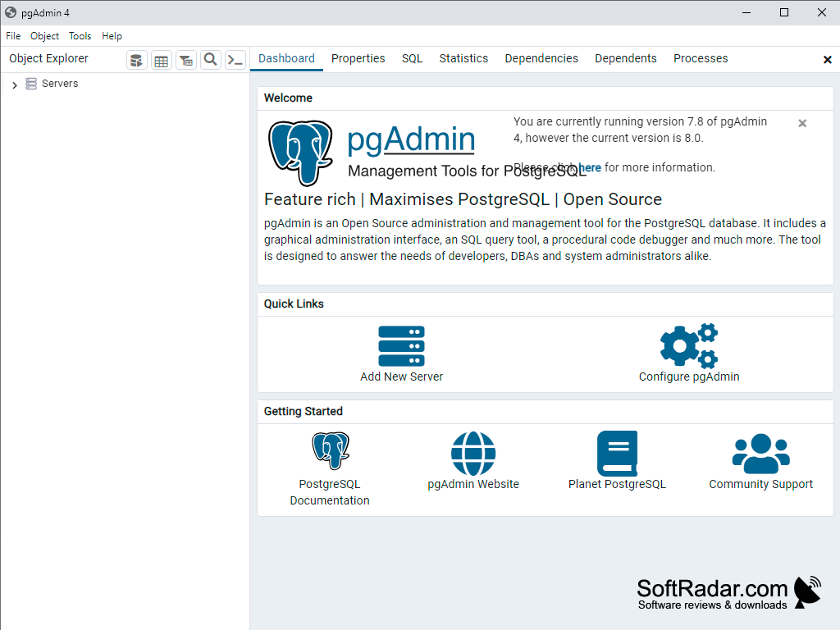The height and width of the screenshot is (630, 840).
Task: Click the View Data table icon
Action: click(x=162, y=60)
